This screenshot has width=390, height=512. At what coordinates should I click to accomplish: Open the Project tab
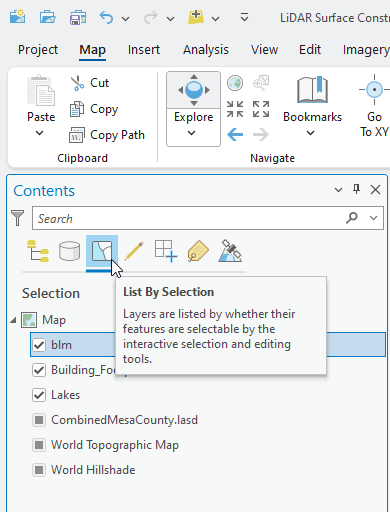tap(38, 50)
